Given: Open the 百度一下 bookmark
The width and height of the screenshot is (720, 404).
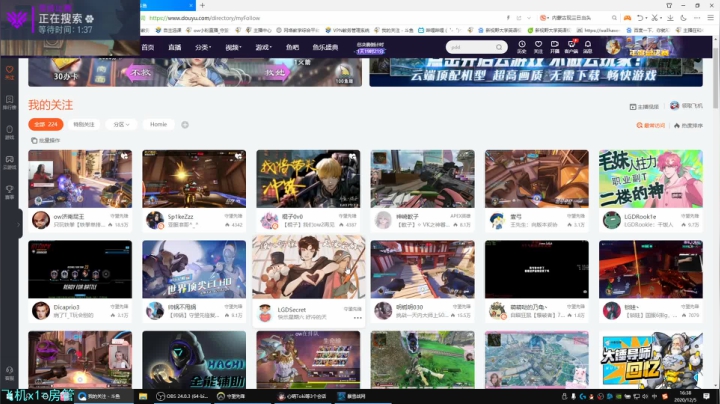Looking at the screenshot, I should [x=647, y=30].
